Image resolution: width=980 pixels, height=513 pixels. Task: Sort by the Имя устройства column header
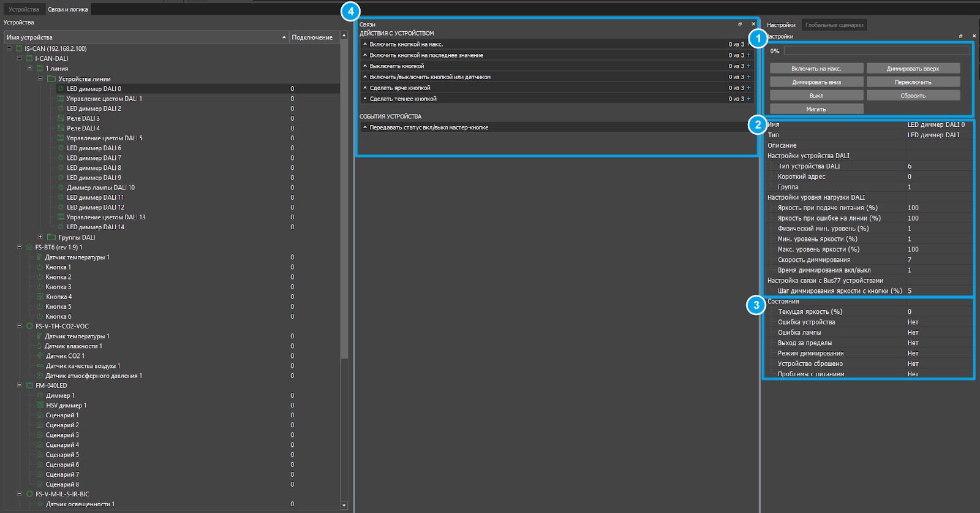point(145,37)
